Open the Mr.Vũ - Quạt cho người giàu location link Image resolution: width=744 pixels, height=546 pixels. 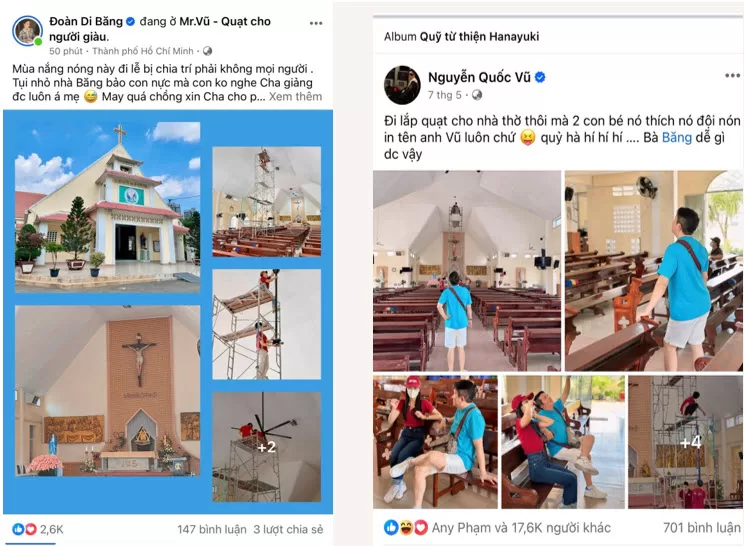click(x=160, y=29)
